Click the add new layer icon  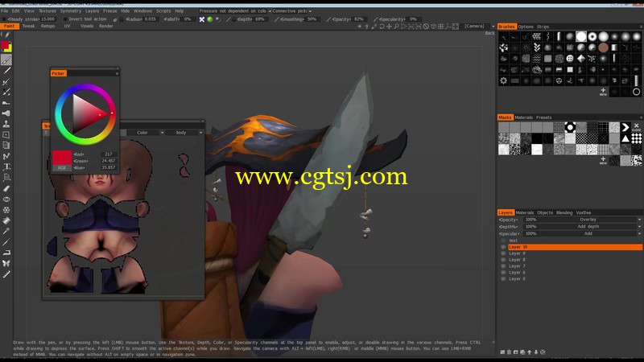[x=502, y=352]
